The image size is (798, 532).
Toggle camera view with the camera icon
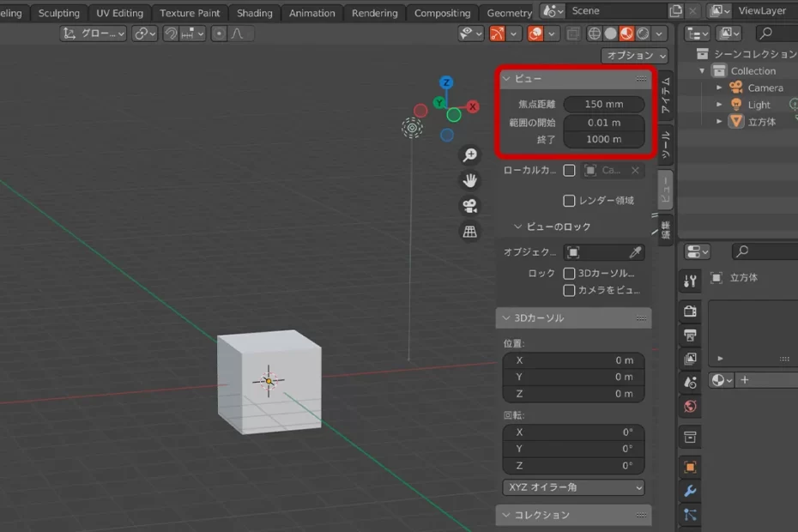pos(470,206)
